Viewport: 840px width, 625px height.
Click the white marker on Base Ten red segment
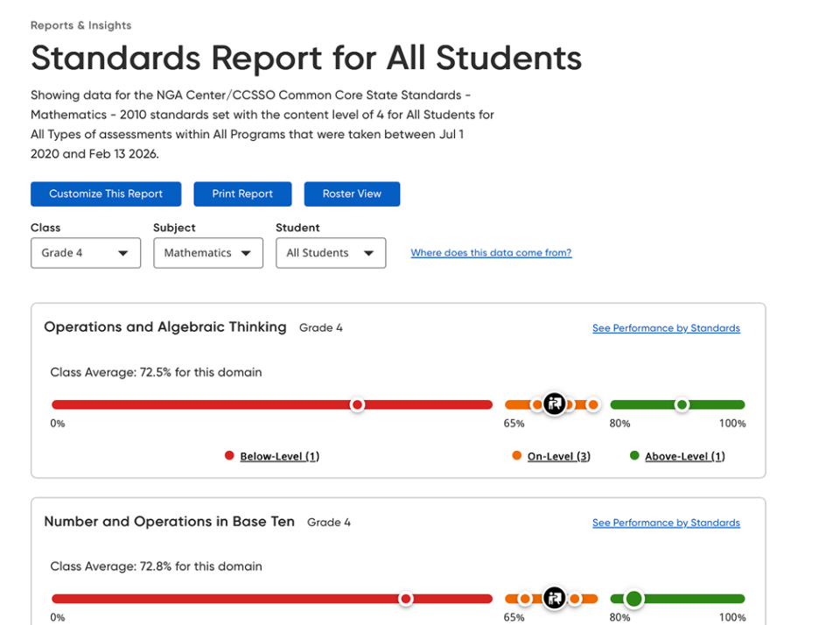(405, 598)
